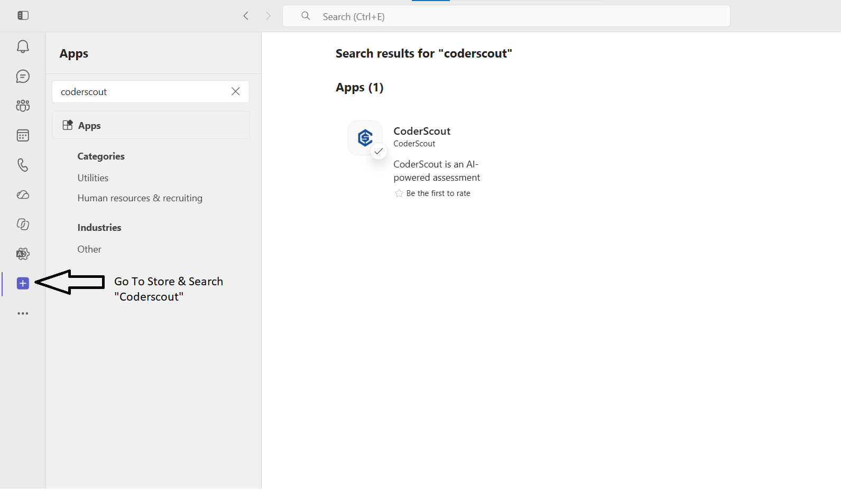Click the CoderScout publisher name text
This screenshot has width=841, height=504.
coord(414,144)
